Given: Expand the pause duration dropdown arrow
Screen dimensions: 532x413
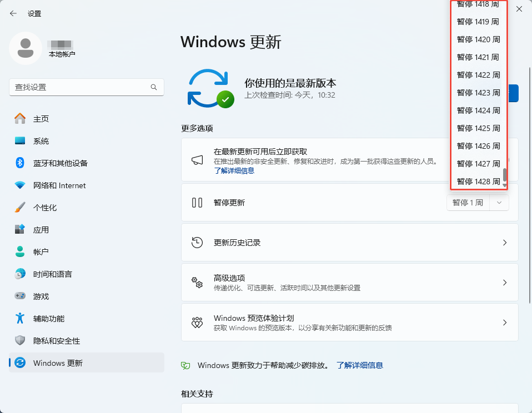Looking at the screenshot, I should click(x=499, y=203).
